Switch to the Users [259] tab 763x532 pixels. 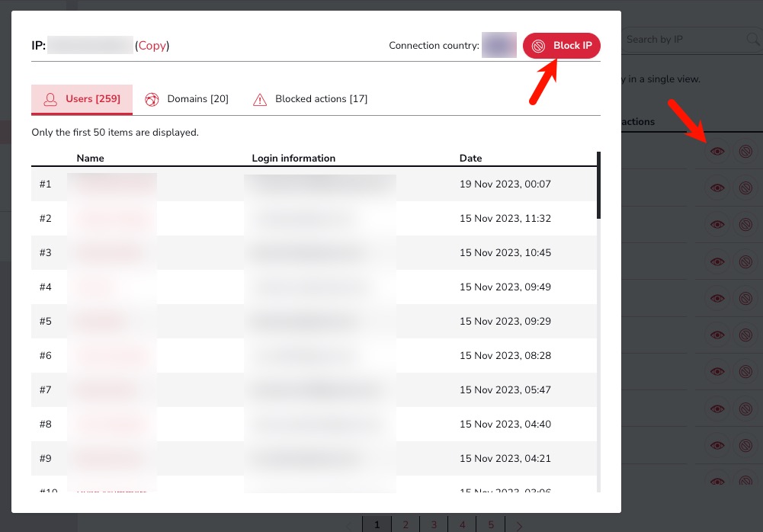82,99
